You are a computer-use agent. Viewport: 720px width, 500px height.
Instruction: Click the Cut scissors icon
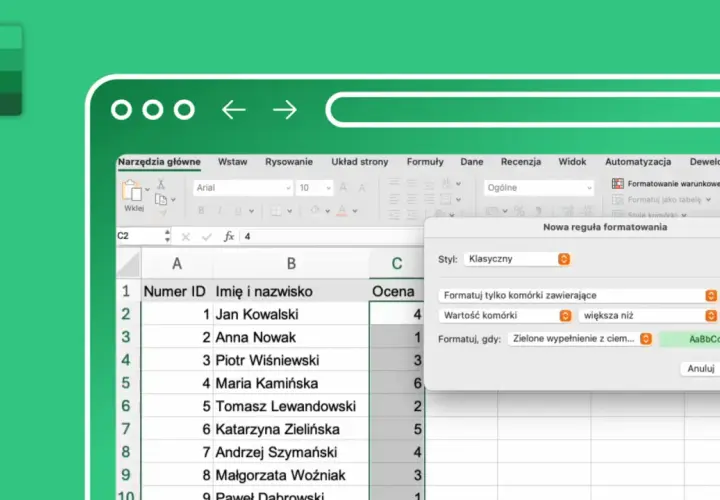[x=161, y=185]
